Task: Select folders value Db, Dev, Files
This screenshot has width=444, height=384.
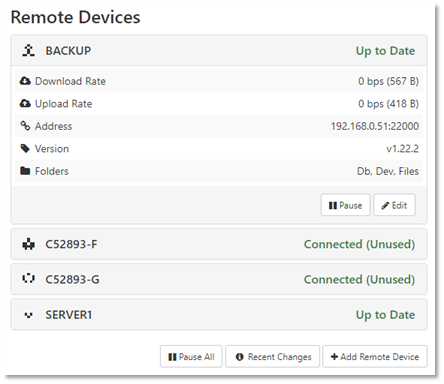Action: click(388, 171)
